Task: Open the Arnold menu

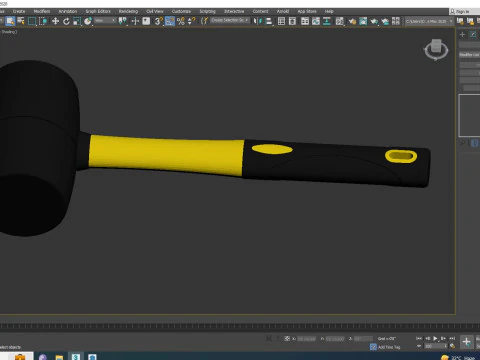Action: click(283, 11)
